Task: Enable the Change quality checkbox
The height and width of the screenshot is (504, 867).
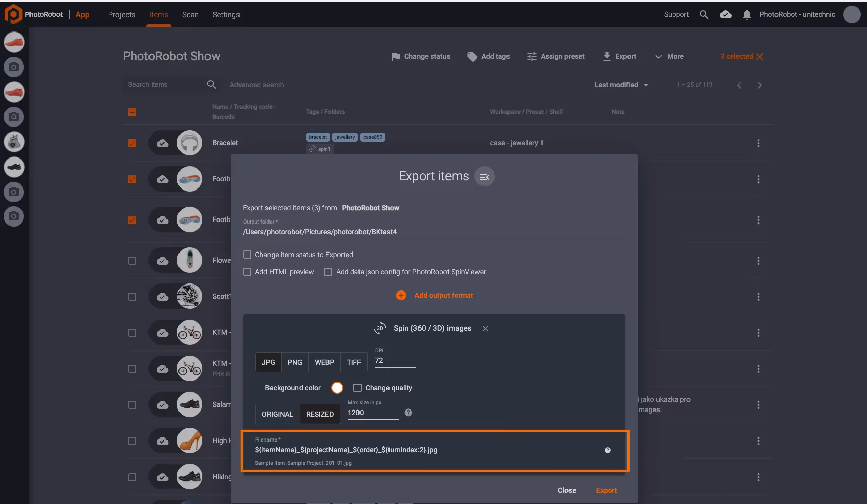Action: tap(357, 388)
